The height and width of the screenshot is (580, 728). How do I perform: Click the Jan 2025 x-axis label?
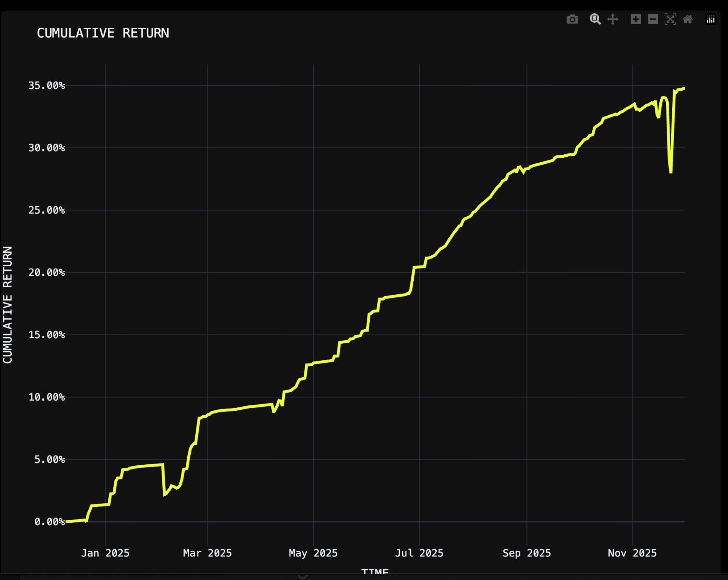[105, 553]
